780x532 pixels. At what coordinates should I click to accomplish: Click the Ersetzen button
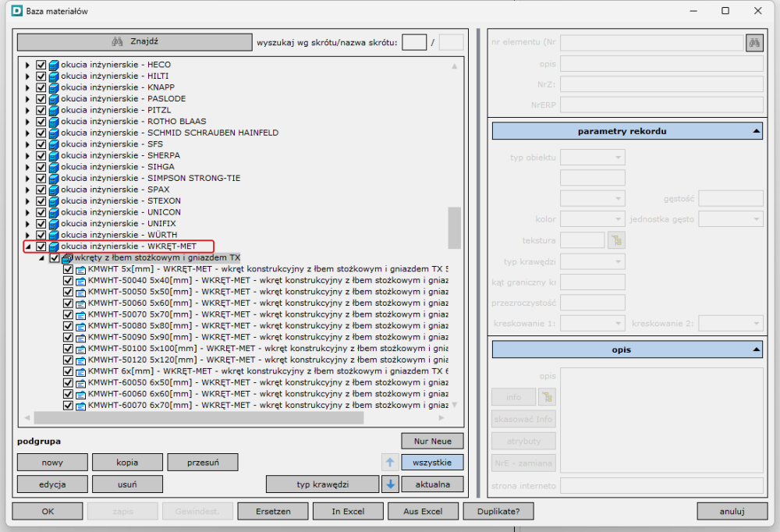[x=273, y=511]
